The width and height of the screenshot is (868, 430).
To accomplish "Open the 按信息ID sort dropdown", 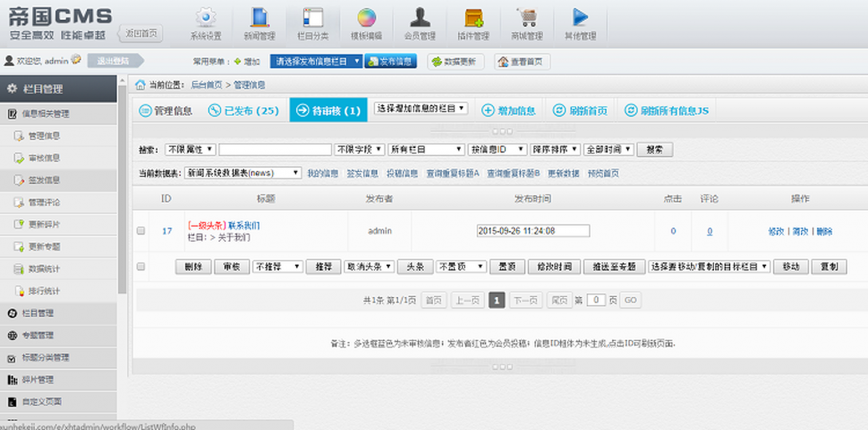I will pyautogui.click(x=498, y=149).
